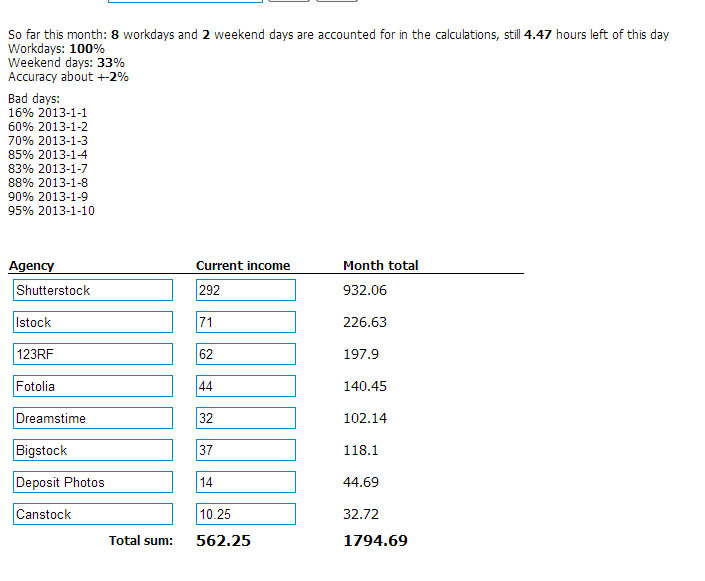Focus the income field containing 32

click(246, 418)
